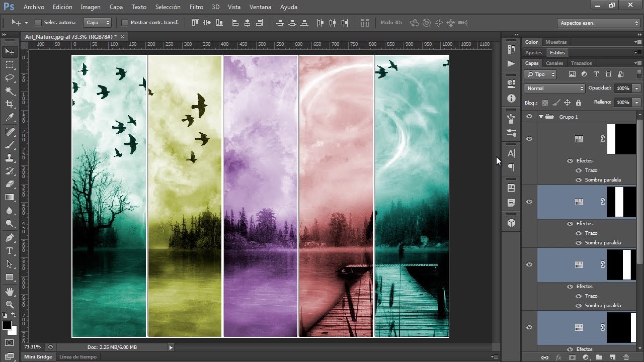
Task: Hide the first layer in Grupo 1
Action: (x=529, y=139)
